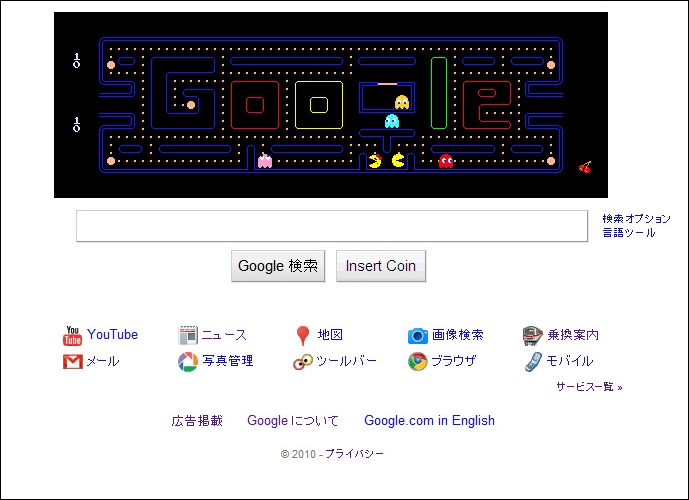
Task: Open the 言語ツール link
Action: (x=629, y=232)
